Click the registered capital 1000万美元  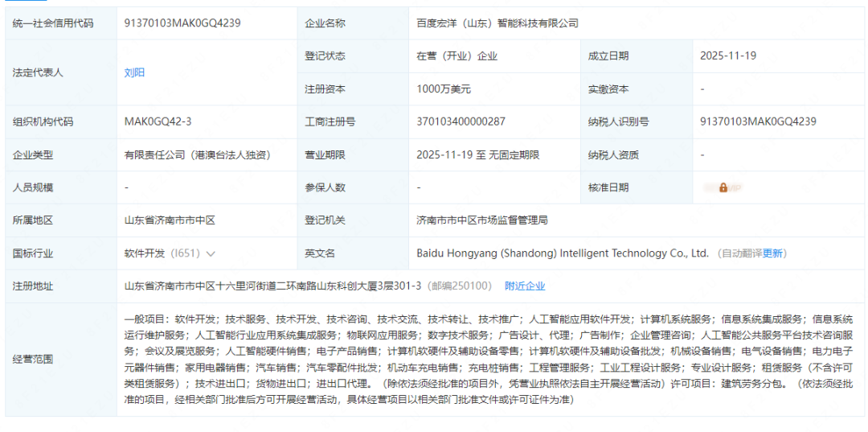pos(444,88)
